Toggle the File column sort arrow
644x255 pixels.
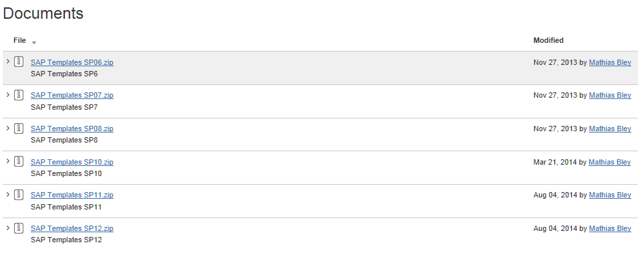click(x=34, y=42)
